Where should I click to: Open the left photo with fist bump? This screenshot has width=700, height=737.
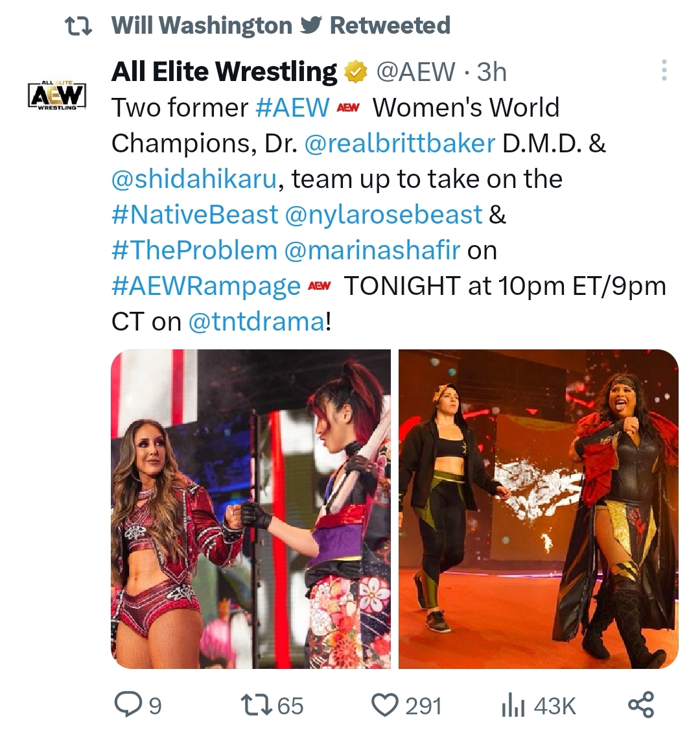(x=251, y=509)
